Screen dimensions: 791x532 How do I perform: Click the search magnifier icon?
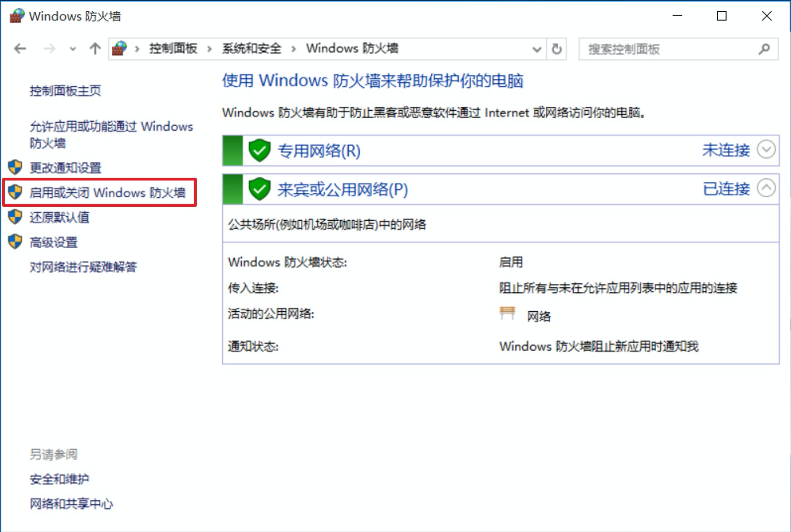(764, 49)
